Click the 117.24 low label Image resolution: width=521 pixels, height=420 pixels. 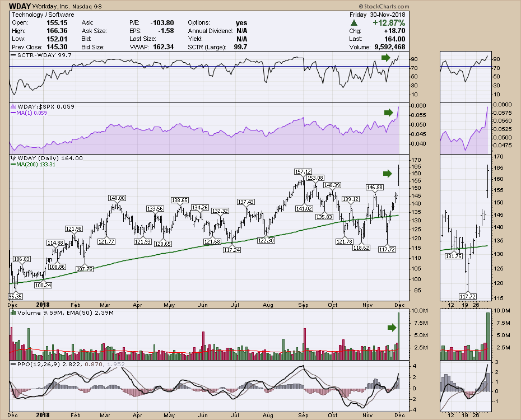point(232,250)
